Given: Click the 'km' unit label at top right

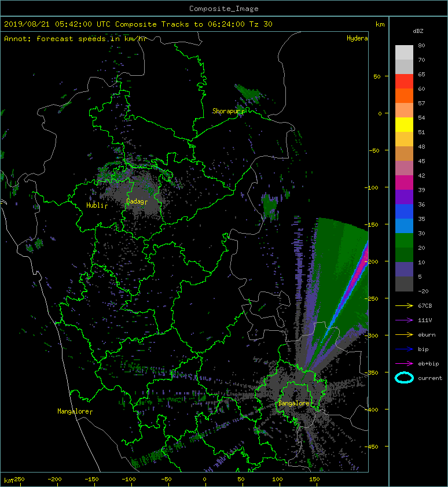Looking at the screenshot, I should tap(380, 24).
